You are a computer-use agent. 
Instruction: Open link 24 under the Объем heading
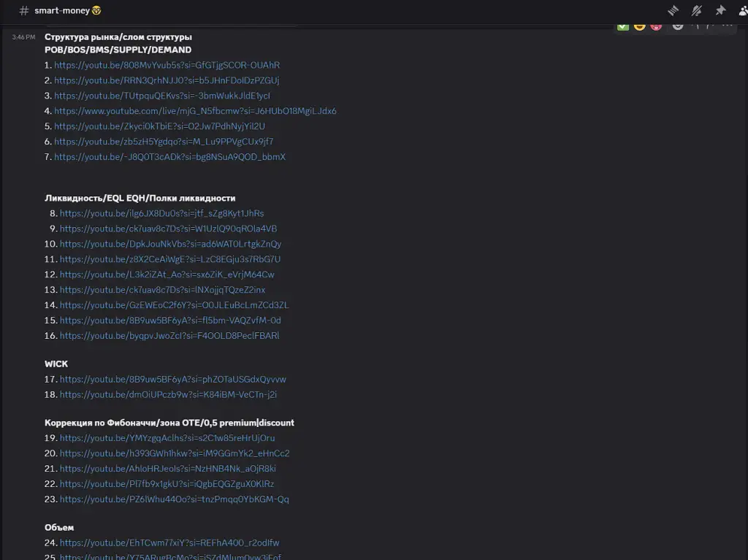(x=169, y=542)
